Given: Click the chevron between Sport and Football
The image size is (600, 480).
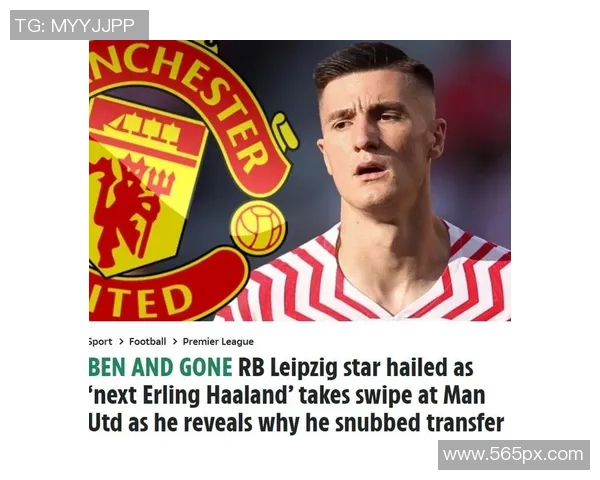Looking at the screenshot, I should tap(121, 341).
